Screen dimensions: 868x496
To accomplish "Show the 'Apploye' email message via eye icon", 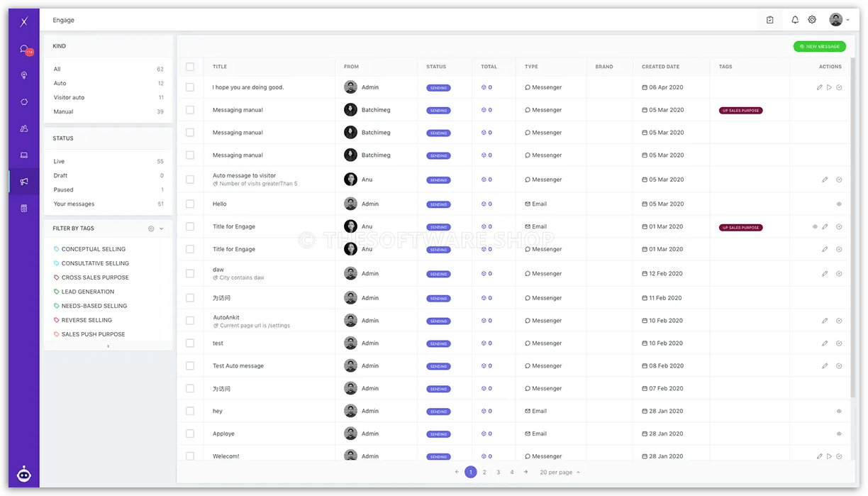I will (x=839, y=434).
